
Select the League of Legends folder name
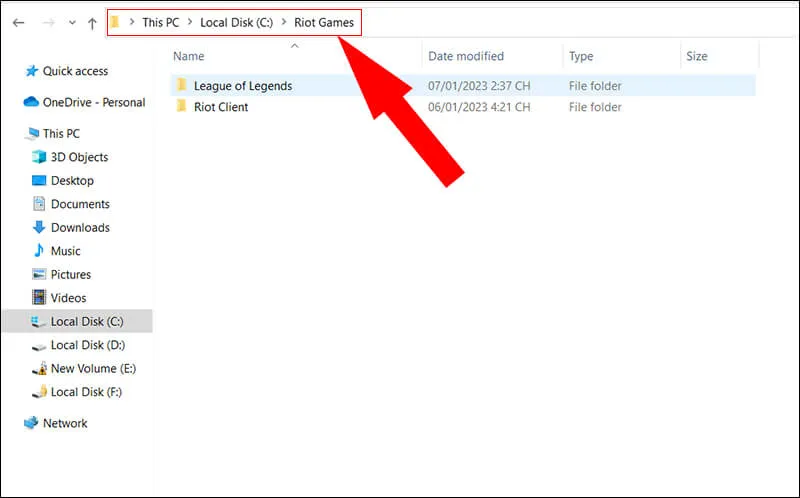[x=243, y=86]
